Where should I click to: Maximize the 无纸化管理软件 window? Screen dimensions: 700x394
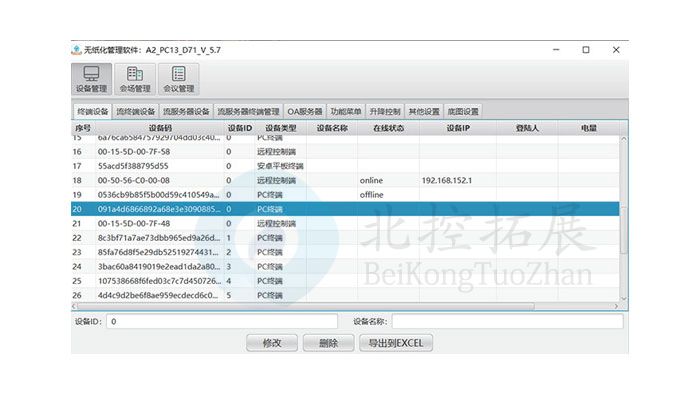(586, 50)
